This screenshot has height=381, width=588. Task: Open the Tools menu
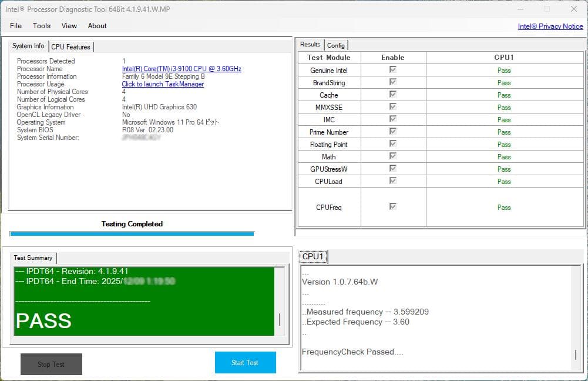(x=41, y=25)
